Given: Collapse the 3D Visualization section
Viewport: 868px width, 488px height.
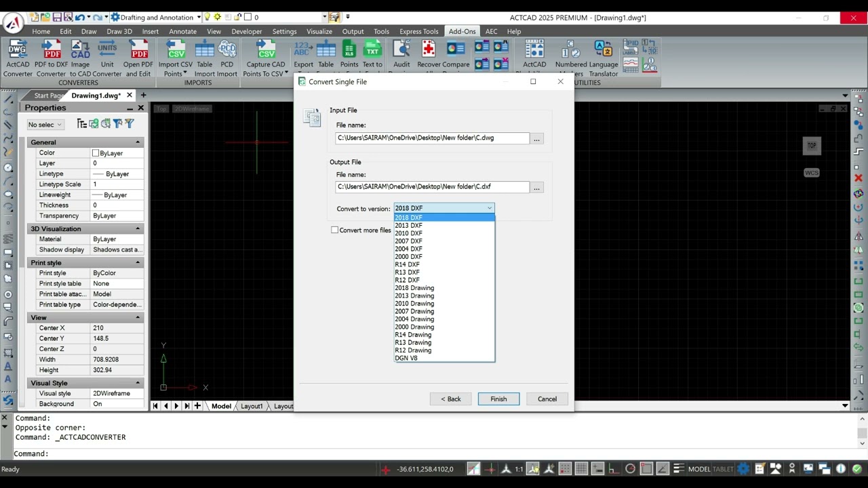Looking at the screenshot, I should click(138, 229).
